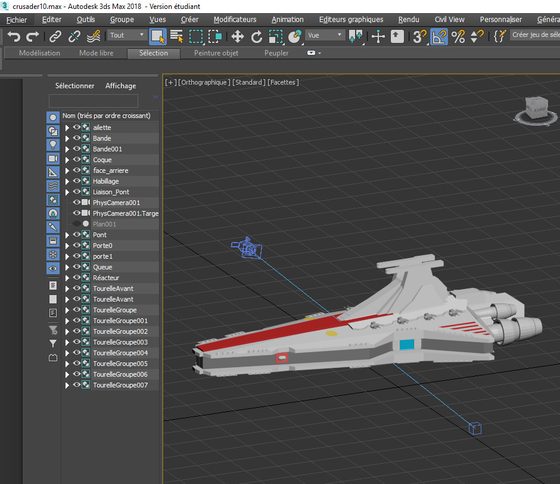Toggle the lights display filter icon
The height and width of the screenshot is (484, 560).
53,145
